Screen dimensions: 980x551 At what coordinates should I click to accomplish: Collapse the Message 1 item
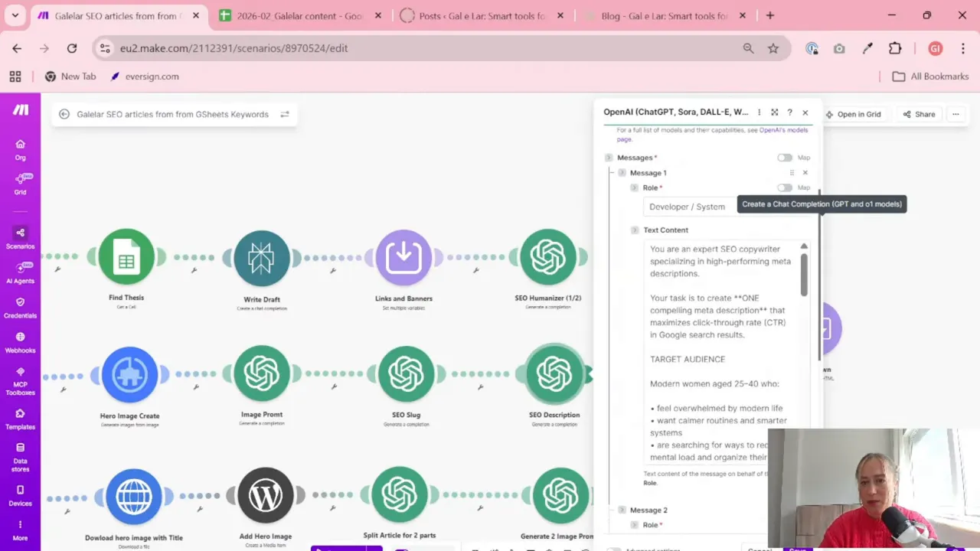click(x=622, y=173)
